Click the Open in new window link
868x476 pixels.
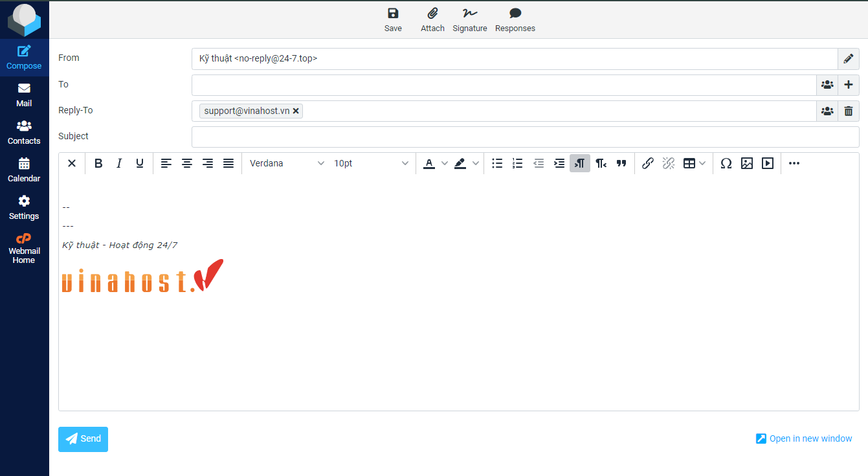coord(804,438)
